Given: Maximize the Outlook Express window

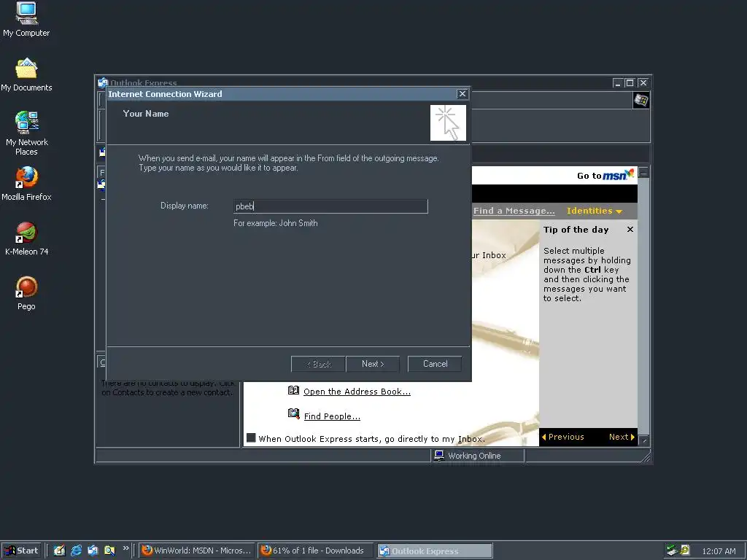Looking at the screenshot, I should [630, 83].
